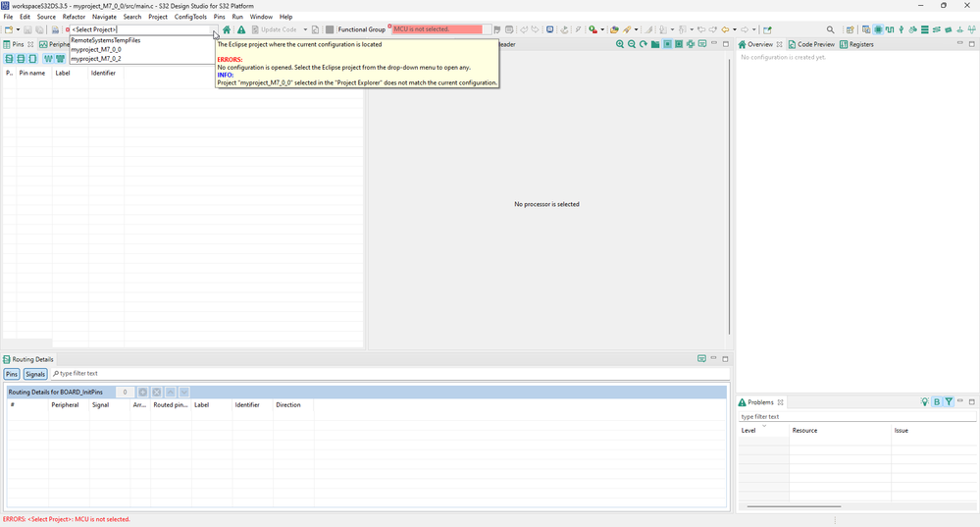Click the lightbulb icon in the Problems panel
Screen dimensions: 980x527
click(924, 402)
